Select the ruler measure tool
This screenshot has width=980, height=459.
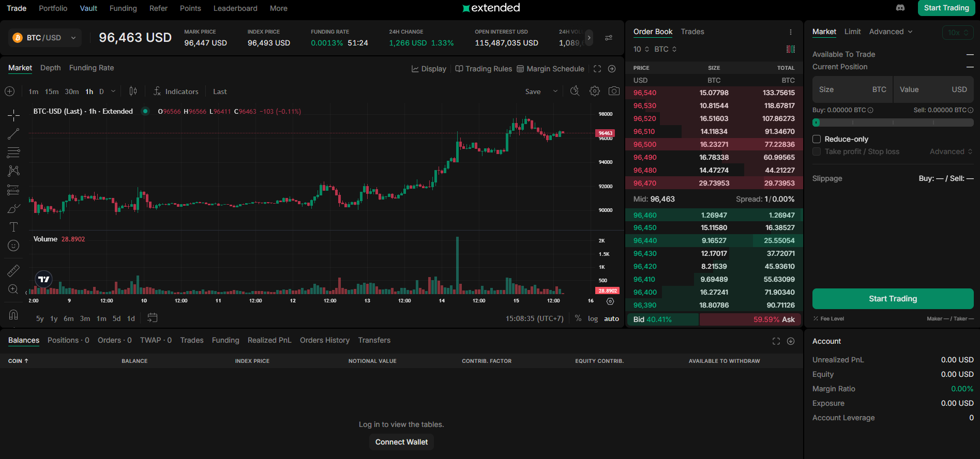pos(13,270)
